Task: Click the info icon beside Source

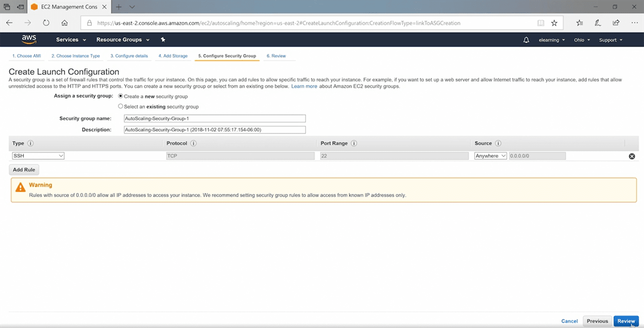Action: [x=498, y=143]
